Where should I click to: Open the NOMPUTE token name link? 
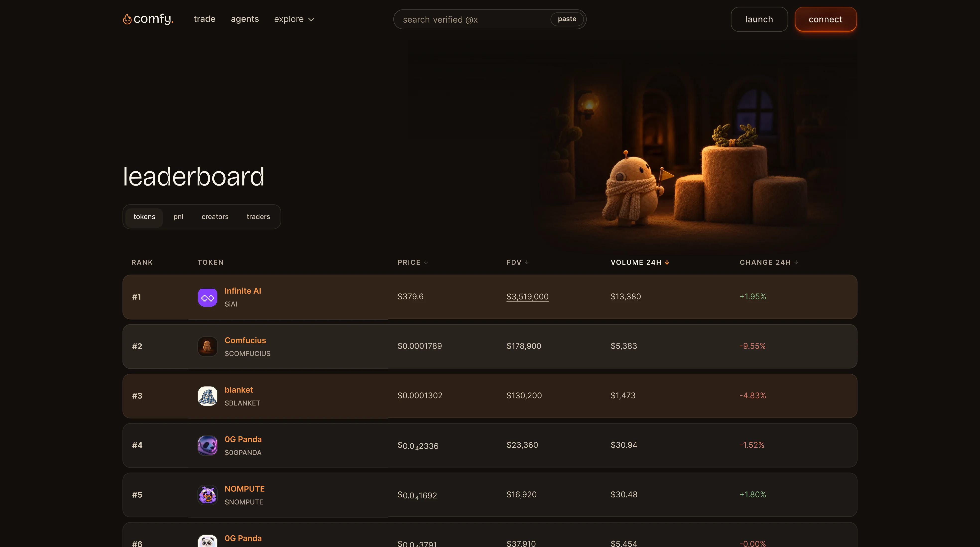click(x=244, y=489)
